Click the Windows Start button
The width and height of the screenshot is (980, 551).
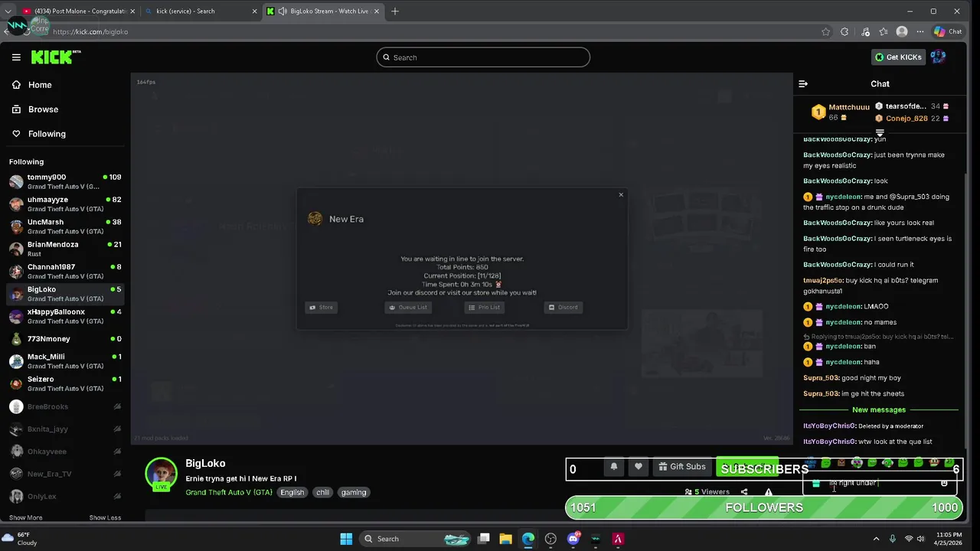346,539
